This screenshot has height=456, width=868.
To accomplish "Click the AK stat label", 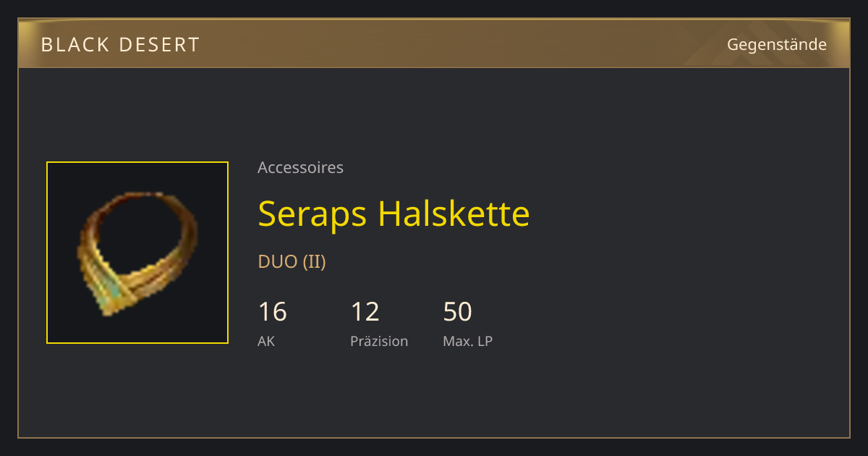I will click(x=266, y=341).
